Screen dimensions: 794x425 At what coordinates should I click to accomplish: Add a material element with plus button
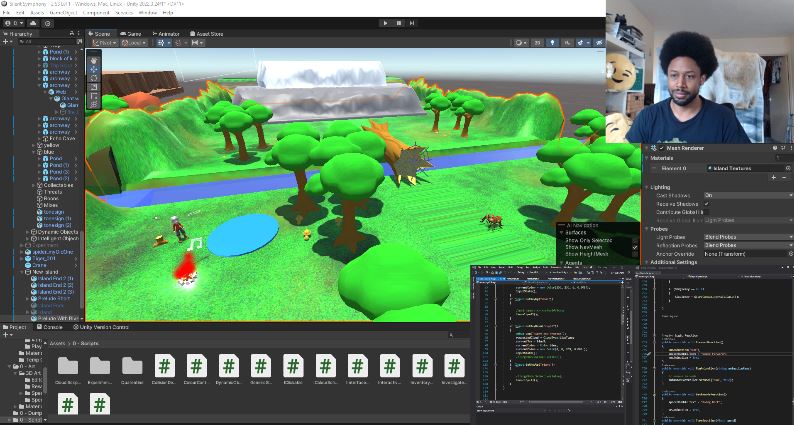coord(773,177)
